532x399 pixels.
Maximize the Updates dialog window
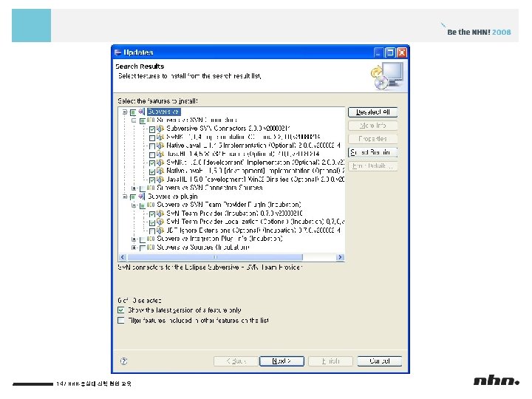(x=390, y=52)
